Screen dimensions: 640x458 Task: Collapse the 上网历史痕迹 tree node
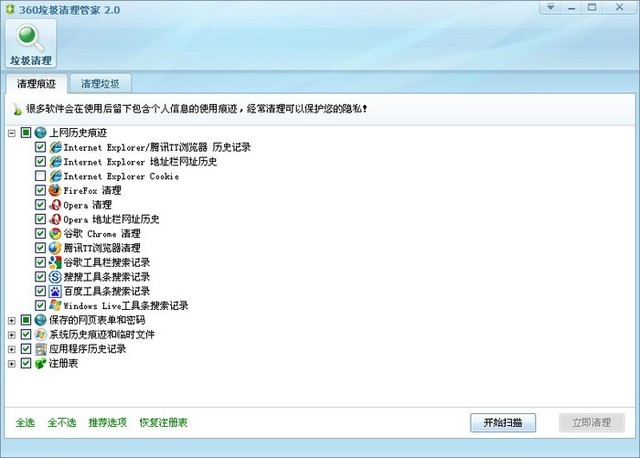12,133
